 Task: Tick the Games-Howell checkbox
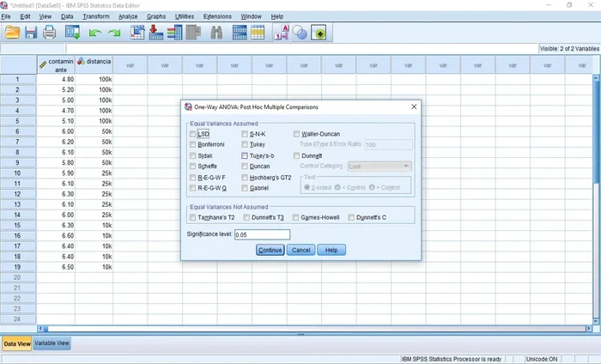[x=297, y=218]
